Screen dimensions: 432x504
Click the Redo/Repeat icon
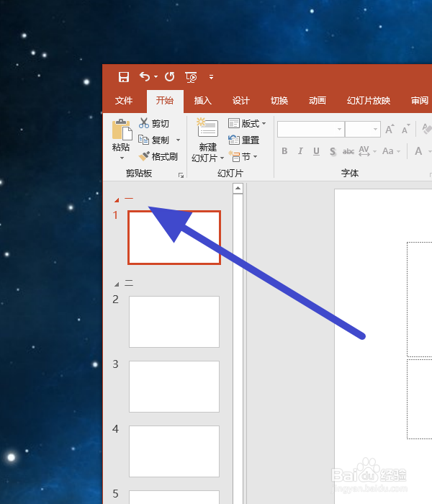click(x=170, y=77)
